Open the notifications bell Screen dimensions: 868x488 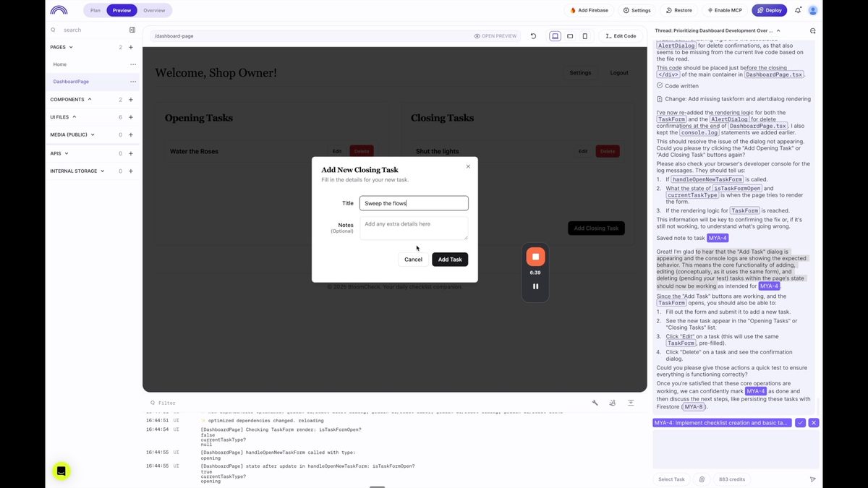click(x=798, y=10)
